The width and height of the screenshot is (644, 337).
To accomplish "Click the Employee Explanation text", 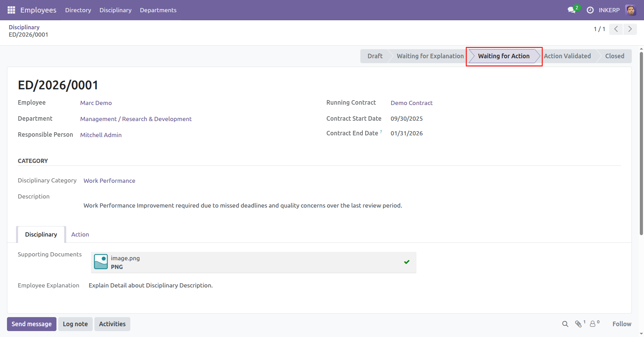I will click(151, 285).
